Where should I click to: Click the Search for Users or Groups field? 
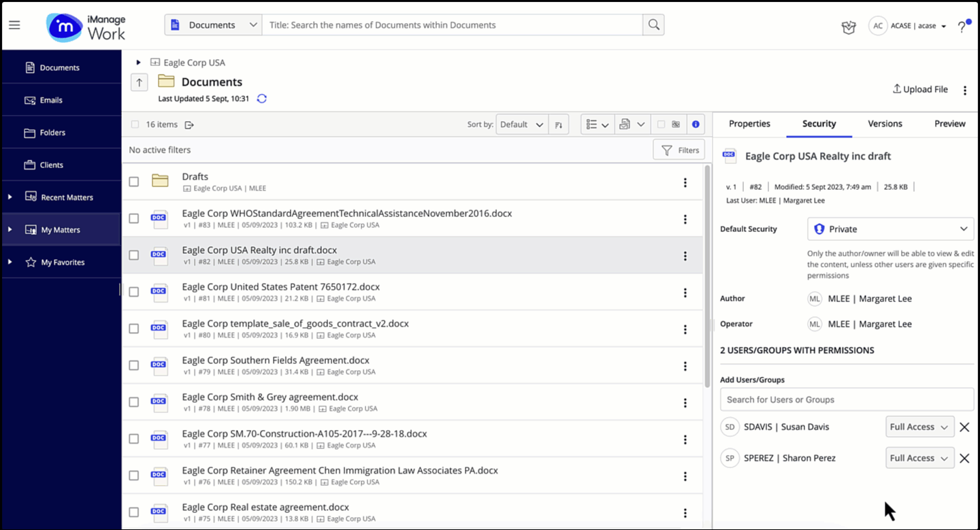(847, 399)
